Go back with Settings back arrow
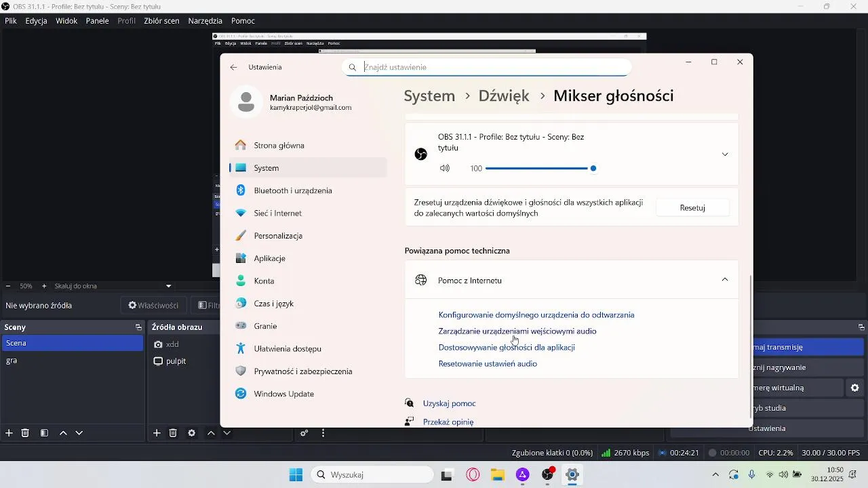 234,67
